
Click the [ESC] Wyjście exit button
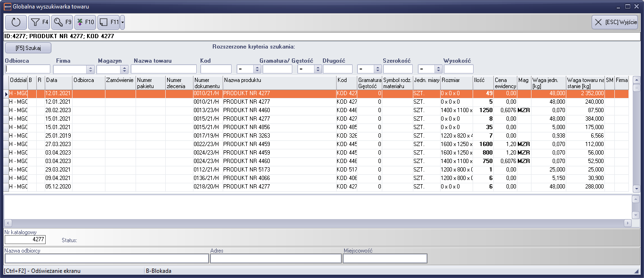pyautogui.click(x=615, y=22)
